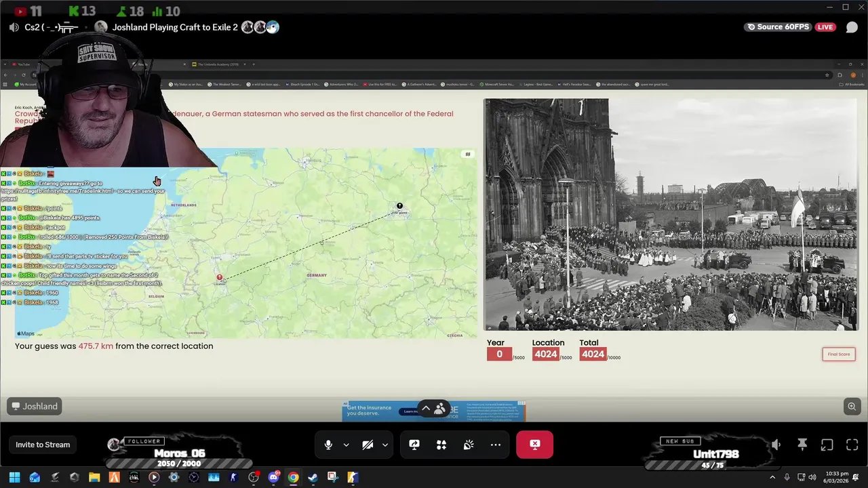
Task: Open File Explorer from the taskbar
Action: point(94,477)
